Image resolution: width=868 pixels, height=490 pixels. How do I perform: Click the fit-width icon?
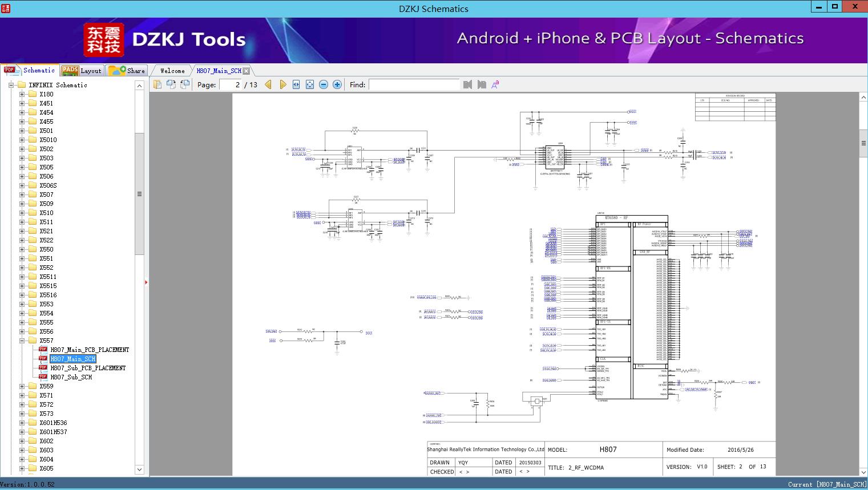tap(296, 84)
